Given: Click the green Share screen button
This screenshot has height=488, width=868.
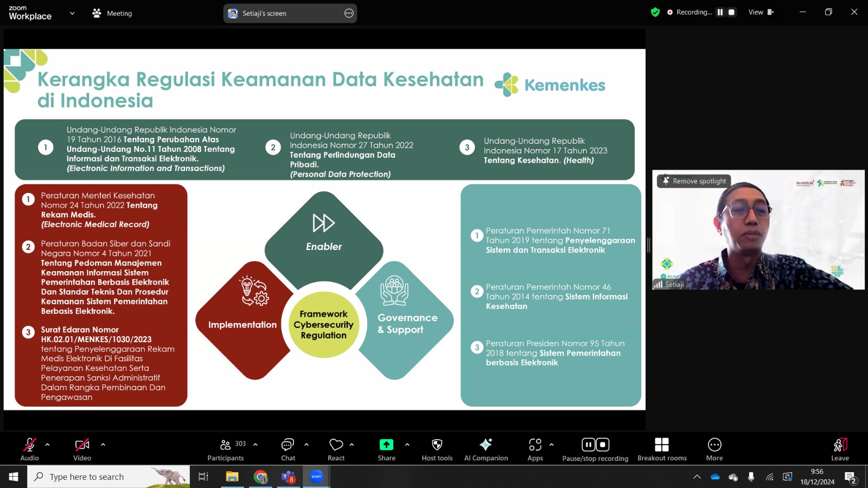Looking at the screenshot, I should pos(386,445).
